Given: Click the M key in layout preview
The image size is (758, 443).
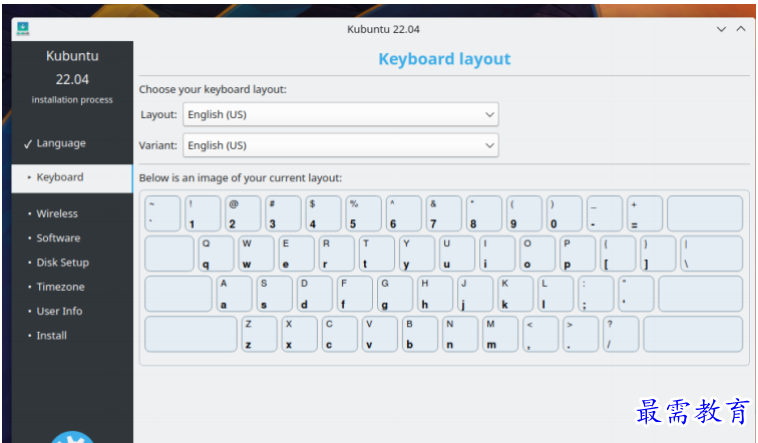Looking at the screenshot, I should (x=500, y=334).
